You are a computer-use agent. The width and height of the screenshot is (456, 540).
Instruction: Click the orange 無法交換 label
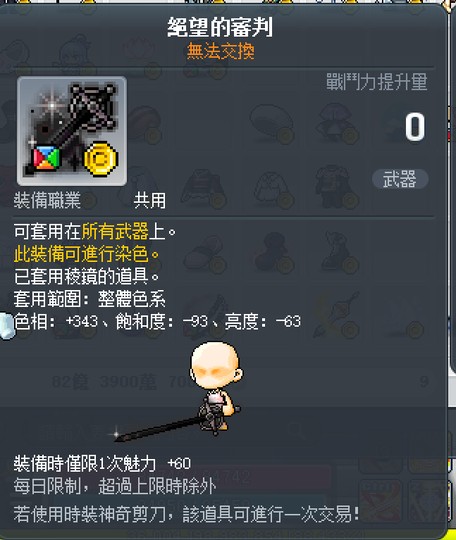[x=220, y=51]
